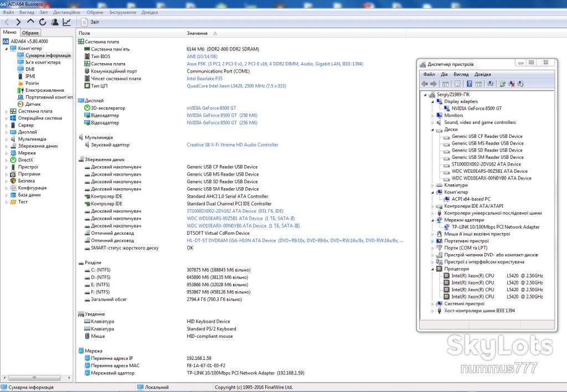Screen dimensions: 567x392
Task: Open the Asus P5K motherboard link
Action: tap(275, 64)
